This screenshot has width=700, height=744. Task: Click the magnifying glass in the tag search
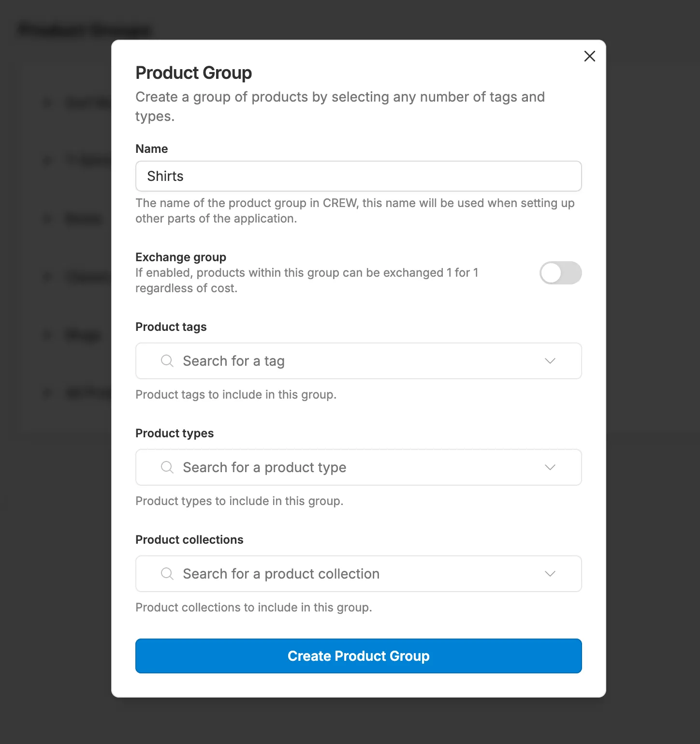click(167, 361)
